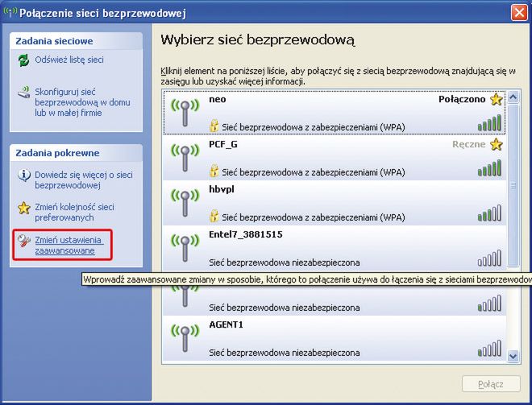Open Dowiedz się więcej o sieci bezprzewodowej

84,180
